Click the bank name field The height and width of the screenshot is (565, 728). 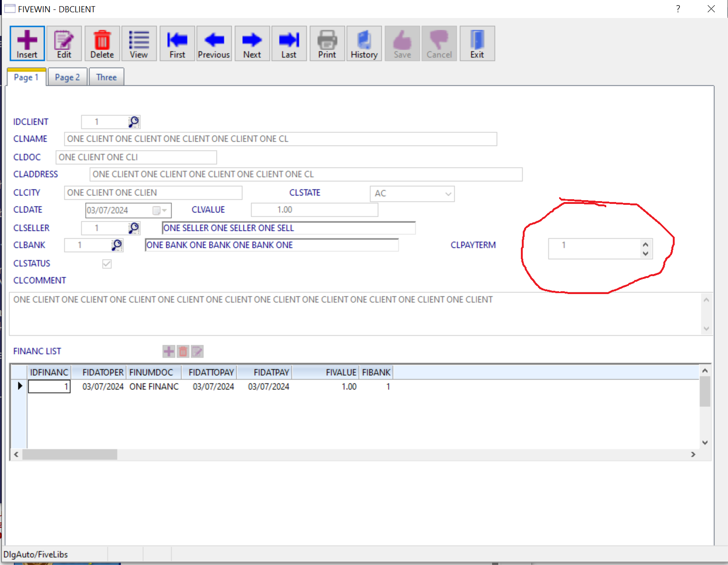pos(272,245)
